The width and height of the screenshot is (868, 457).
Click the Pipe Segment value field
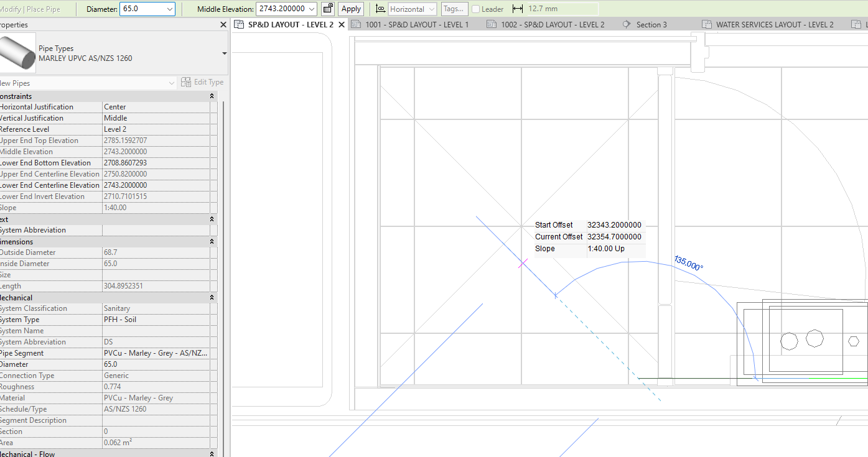(x=156, y=353)
